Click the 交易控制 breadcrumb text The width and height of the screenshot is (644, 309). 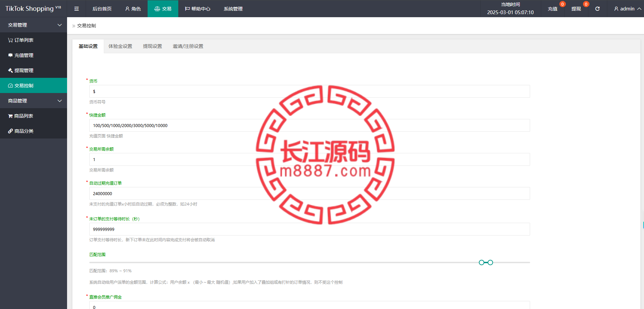(87, 26)
